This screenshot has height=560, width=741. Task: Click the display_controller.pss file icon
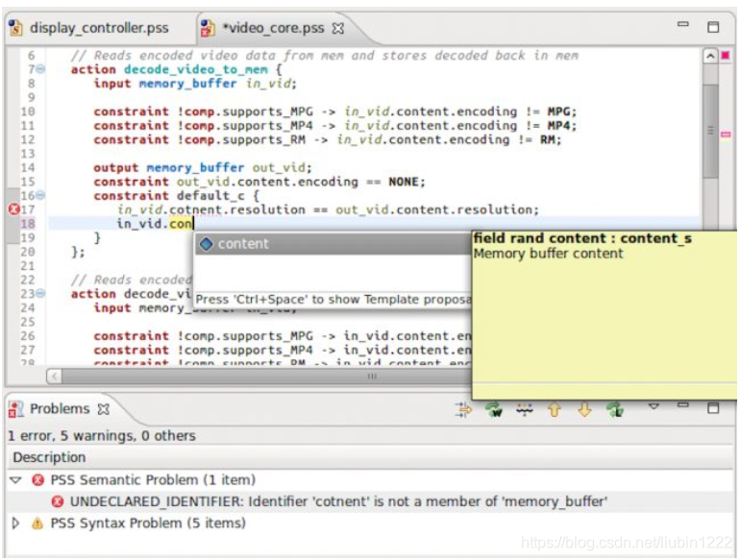[x=15, y=28]
